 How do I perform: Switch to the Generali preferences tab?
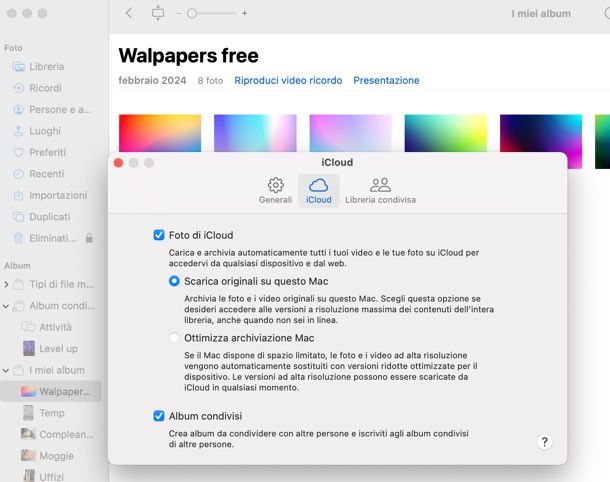(x=275, y=191)
